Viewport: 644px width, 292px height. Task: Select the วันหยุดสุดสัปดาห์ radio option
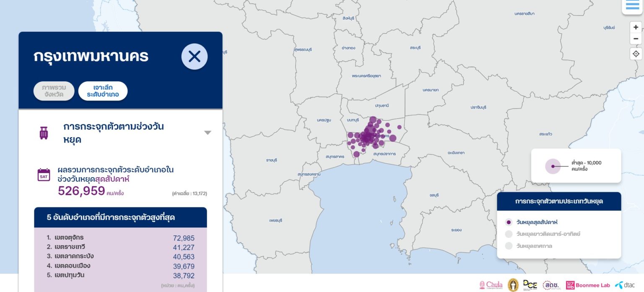pyautogui.click(x=509, y=222)
